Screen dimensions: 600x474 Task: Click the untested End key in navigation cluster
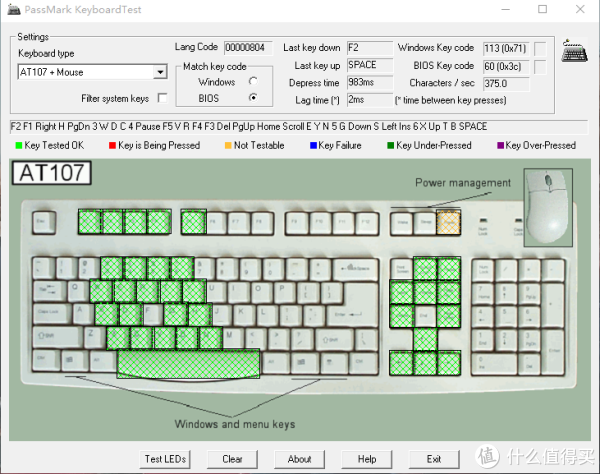[x=425, y=316]
